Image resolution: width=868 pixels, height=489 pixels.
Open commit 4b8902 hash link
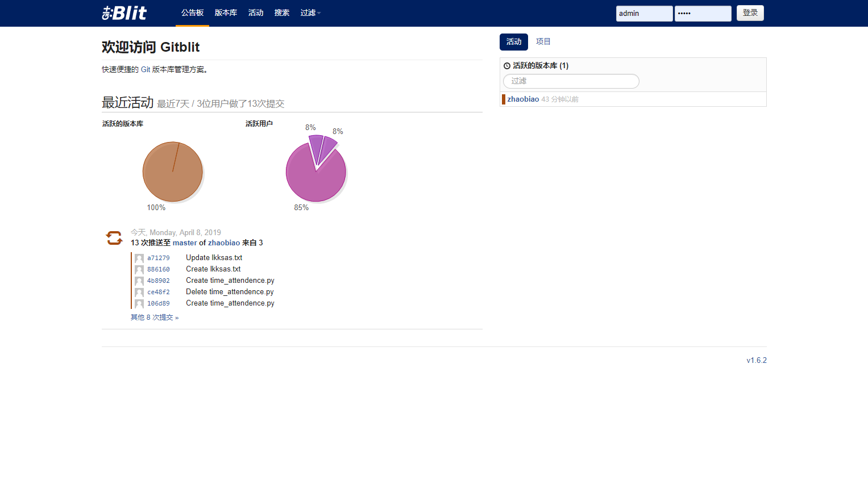[159, 281]
